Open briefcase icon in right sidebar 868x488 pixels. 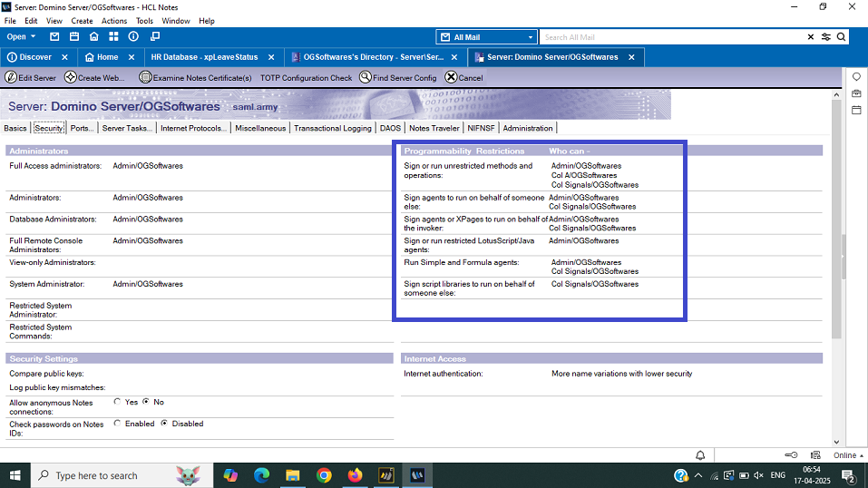tap(856, 93)
